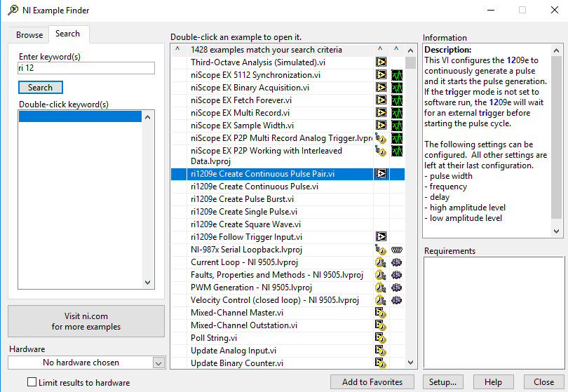Click scope hardware icon for niScope EX Fetch Forever.vi

tap(397, 100)
